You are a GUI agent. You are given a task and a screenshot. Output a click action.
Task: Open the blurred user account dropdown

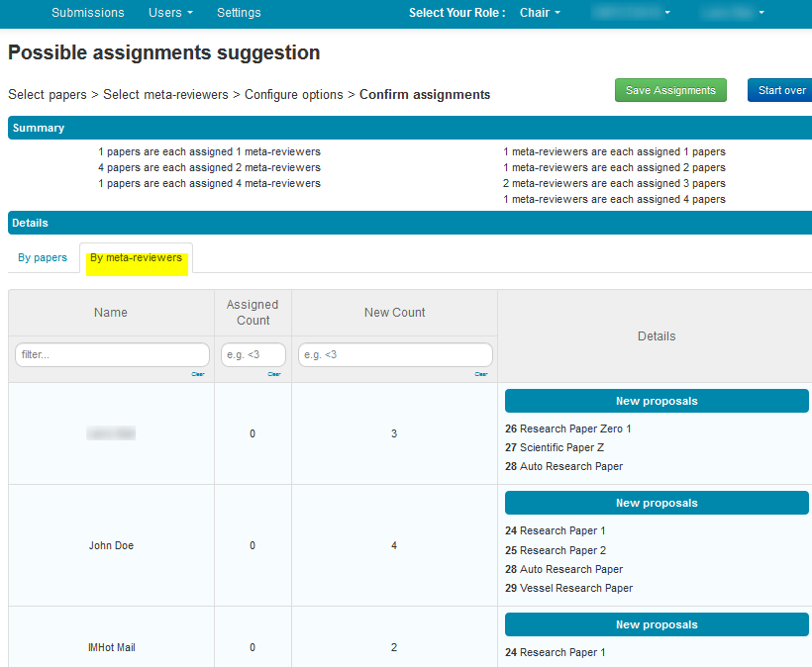(734, 13)
